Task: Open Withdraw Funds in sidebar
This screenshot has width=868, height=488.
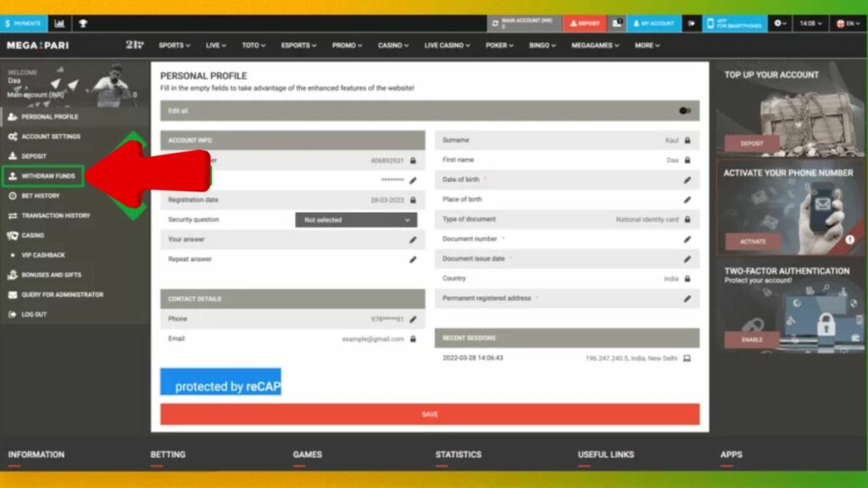Action: 43,176
